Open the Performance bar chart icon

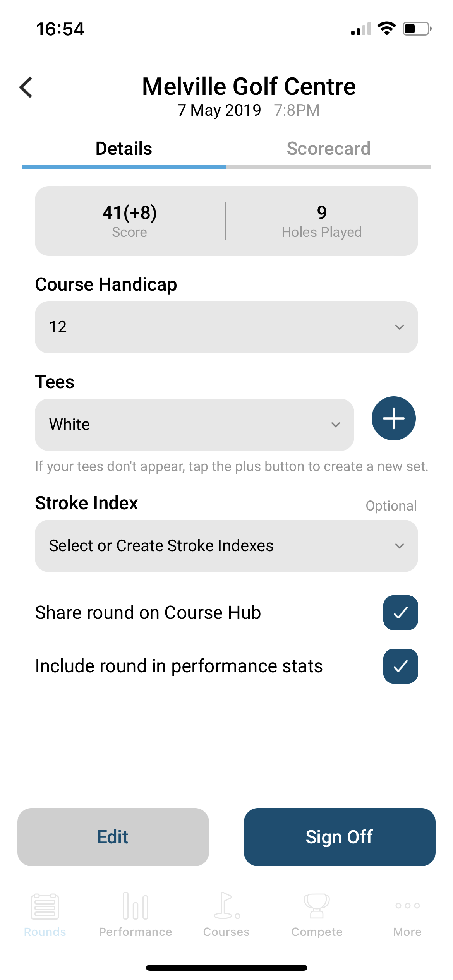pos(135,905)
